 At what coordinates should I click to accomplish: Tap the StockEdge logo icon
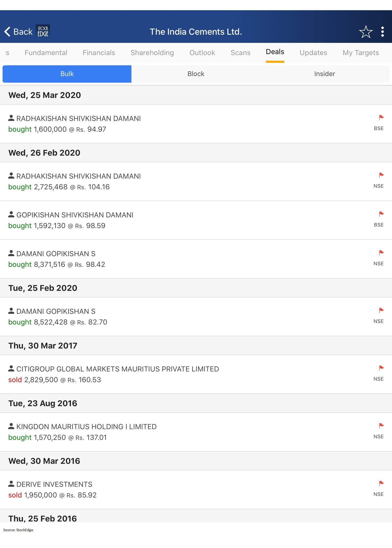(43, 31)
